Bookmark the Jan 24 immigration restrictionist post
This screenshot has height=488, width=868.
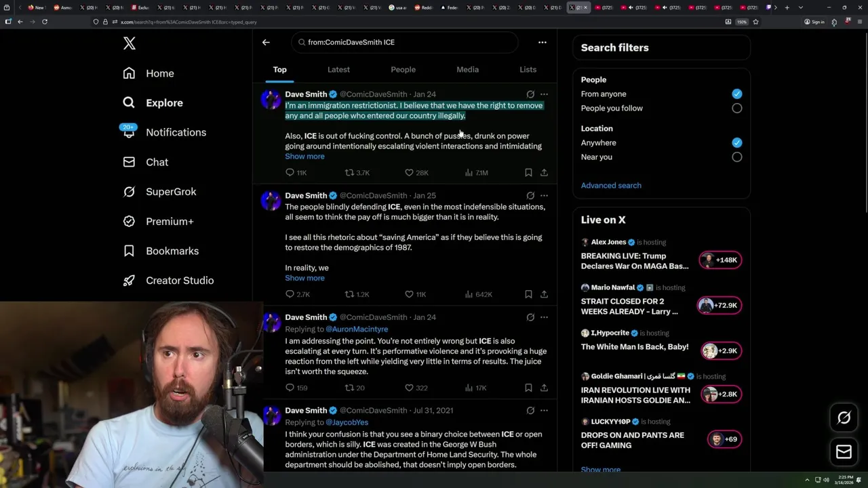coord(528,173)
